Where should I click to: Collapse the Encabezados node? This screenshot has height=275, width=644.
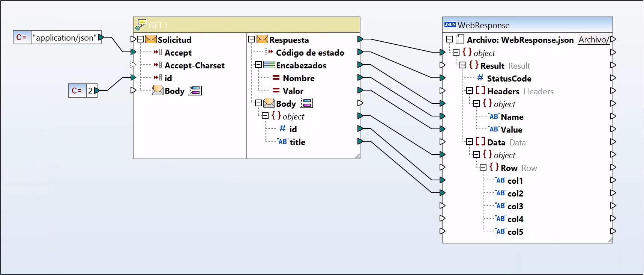[x=258, y=65]
